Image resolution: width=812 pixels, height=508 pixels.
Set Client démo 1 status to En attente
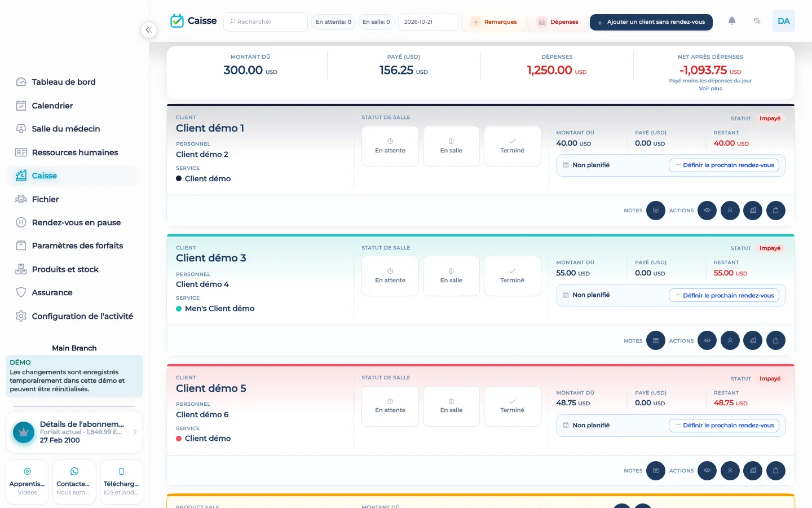[390, 146]
